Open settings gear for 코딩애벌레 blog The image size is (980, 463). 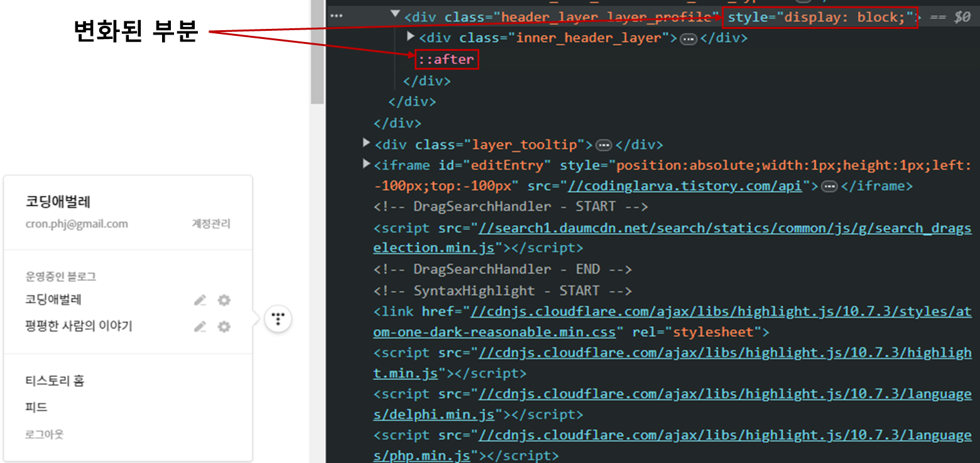tap(224, 300)
